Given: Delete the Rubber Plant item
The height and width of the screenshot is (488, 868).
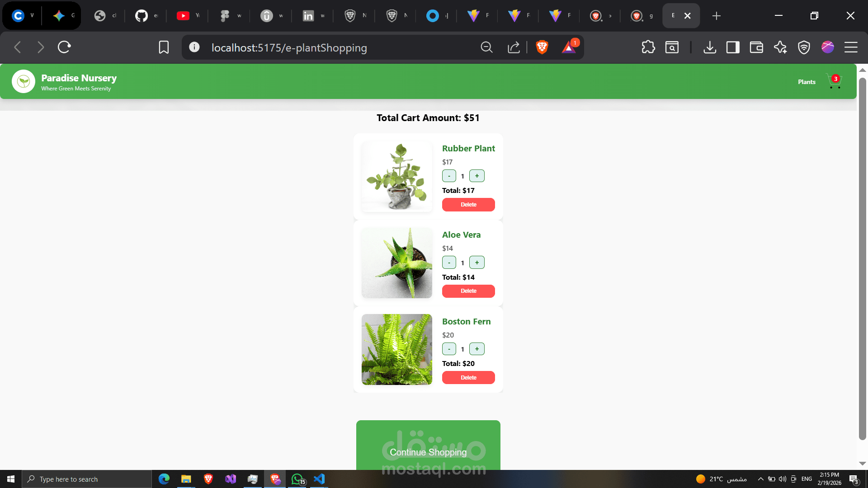Looking at the screenshot, I should click(x=468, y=205).
